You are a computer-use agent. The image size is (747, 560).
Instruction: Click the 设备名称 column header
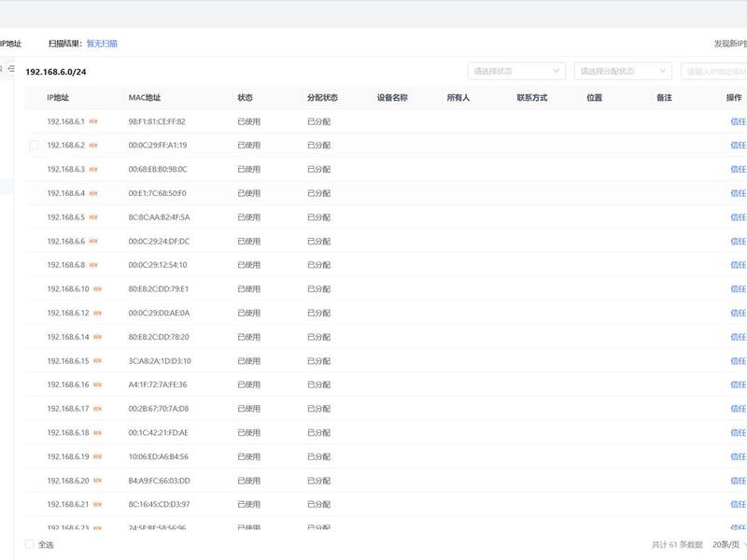392,97
